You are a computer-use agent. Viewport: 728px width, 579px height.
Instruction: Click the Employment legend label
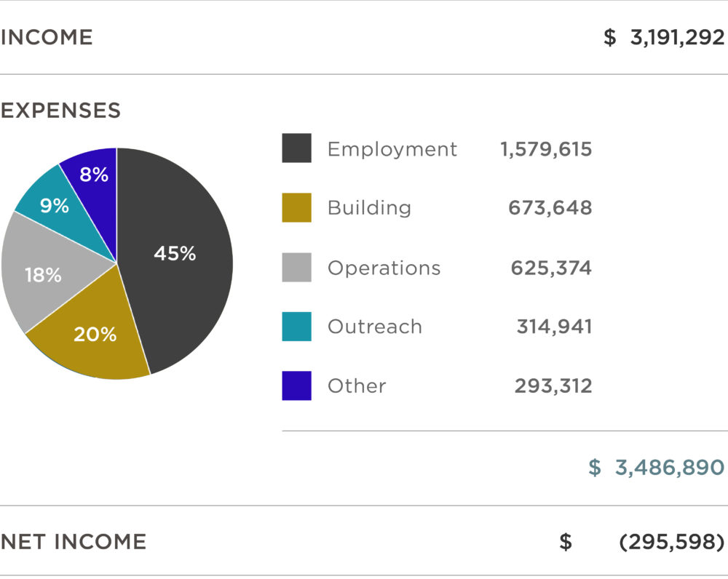[x=392, y=150]
